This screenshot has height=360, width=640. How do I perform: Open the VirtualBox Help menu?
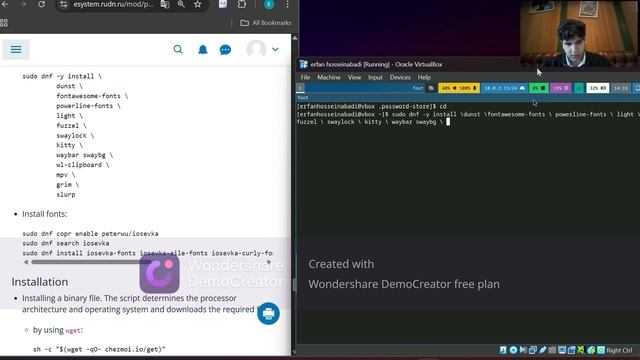424,77
